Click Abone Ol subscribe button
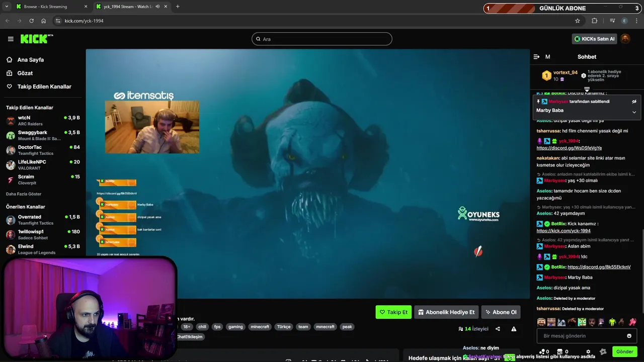The height and width of the screenshot is (362, 644). tap(501, 312)
